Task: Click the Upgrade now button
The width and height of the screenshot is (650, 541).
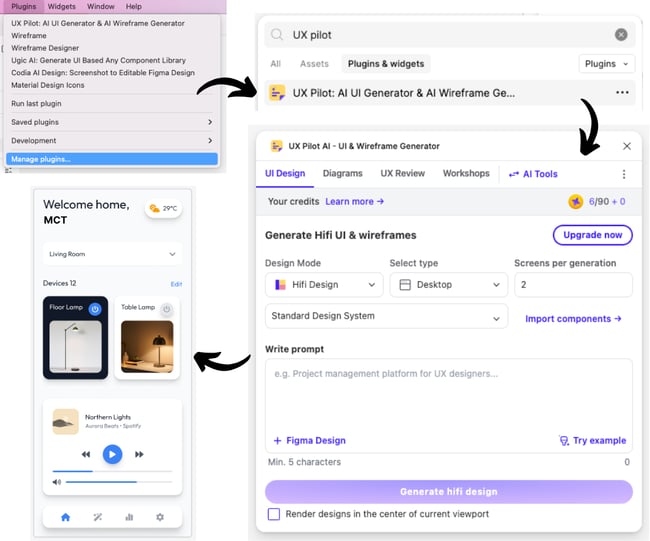Action: pyautogui.click(x=592, y=235)
